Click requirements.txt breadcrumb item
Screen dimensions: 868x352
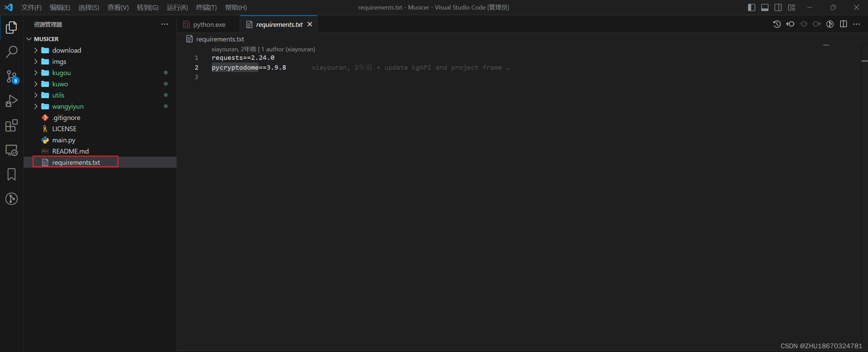point(215,39)
